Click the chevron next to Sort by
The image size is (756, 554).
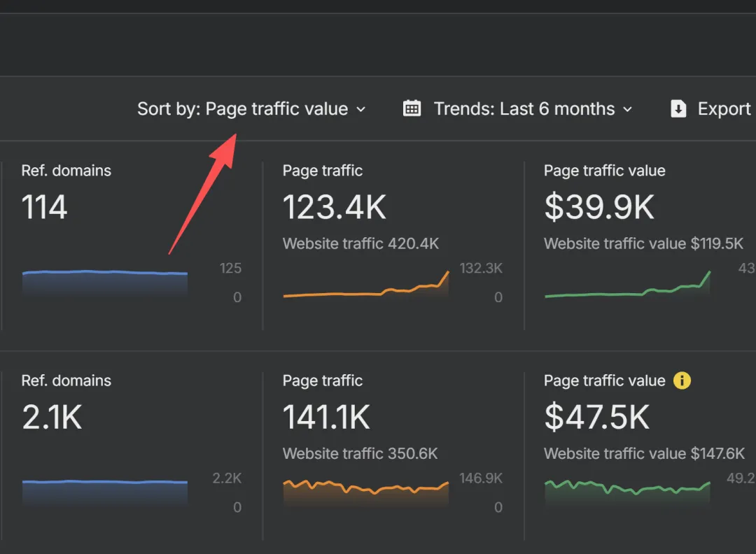[x=361, y=109]
